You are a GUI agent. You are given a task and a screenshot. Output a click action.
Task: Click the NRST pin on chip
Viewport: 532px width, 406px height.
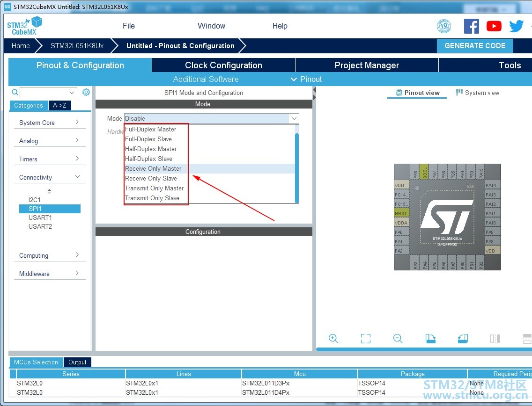(401, 213)
